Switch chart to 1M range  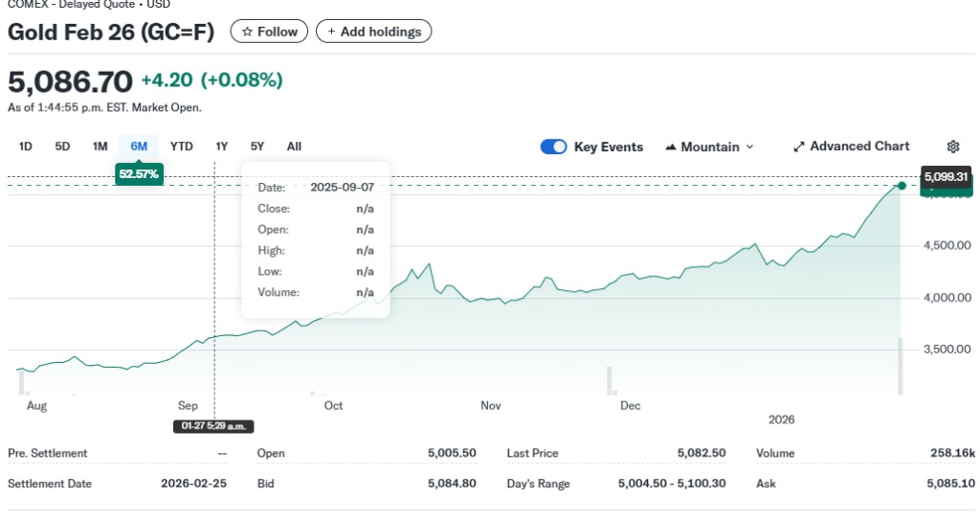100,147
